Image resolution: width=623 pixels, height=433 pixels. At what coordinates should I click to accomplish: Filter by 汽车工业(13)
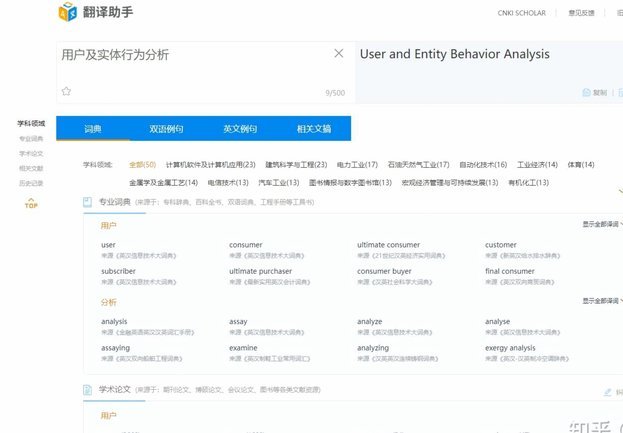(279, 183)
